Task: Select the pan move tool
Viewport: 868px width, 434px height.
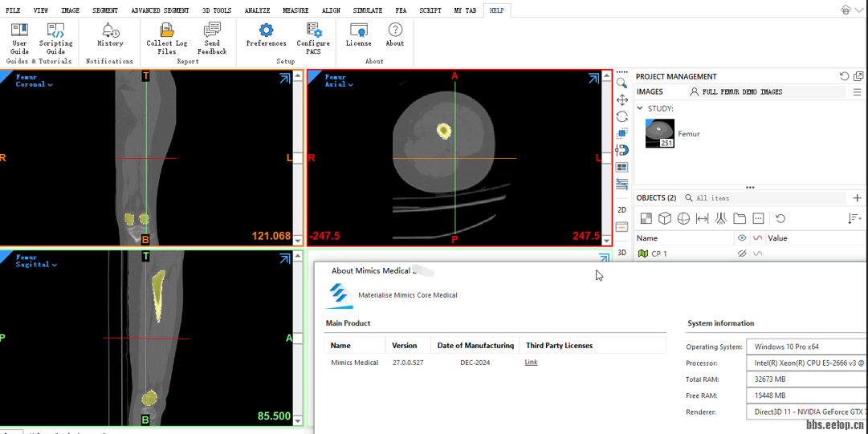Action: (x=621, y=100)
